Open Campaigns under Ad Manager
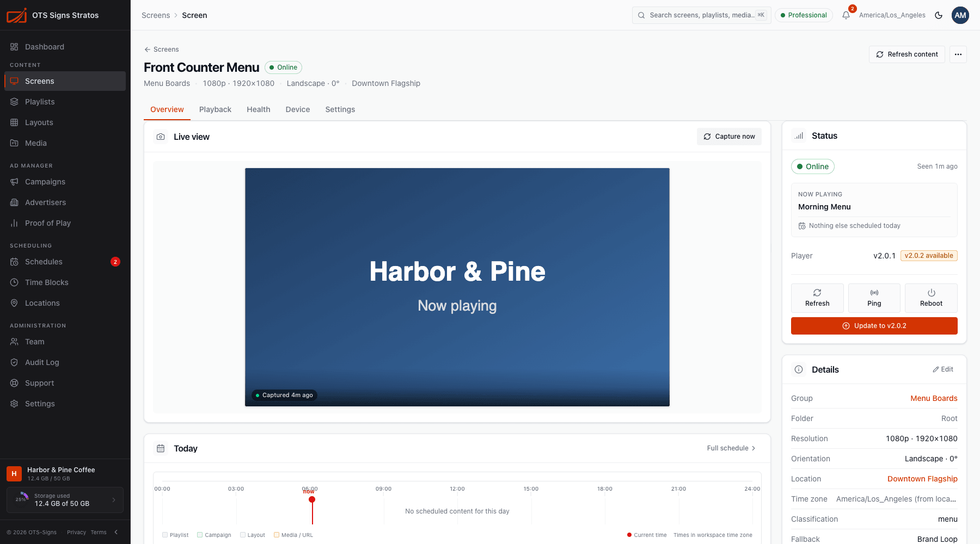 [x=65, y=182]
